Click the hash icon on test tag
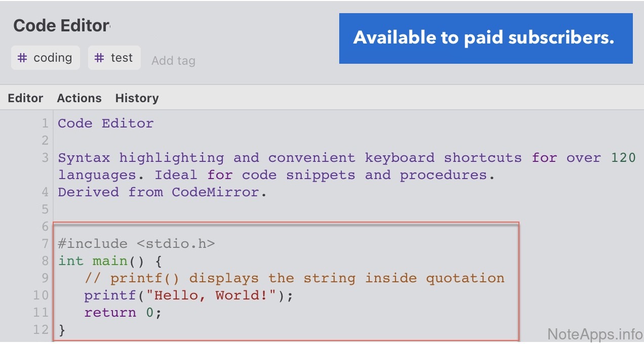This screenshot has width=644, height=344. pos(100,58)
